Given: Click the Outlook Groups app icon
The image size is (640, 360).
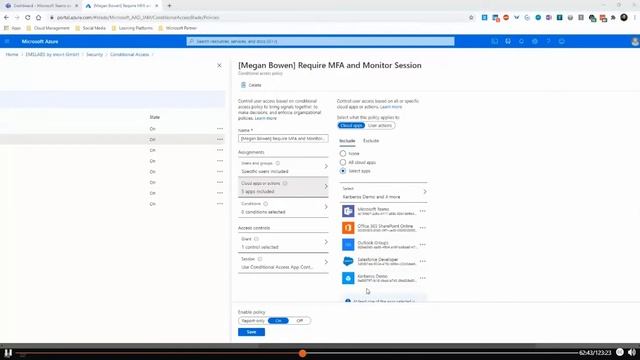Looking at the screenshot, I should [x=348, y=244].
